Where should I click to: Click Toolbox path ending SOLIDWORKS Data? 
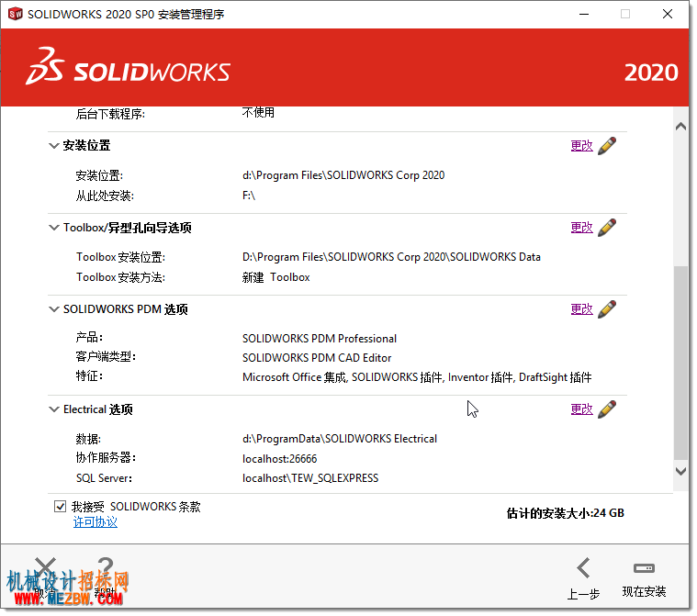(391, 257)
